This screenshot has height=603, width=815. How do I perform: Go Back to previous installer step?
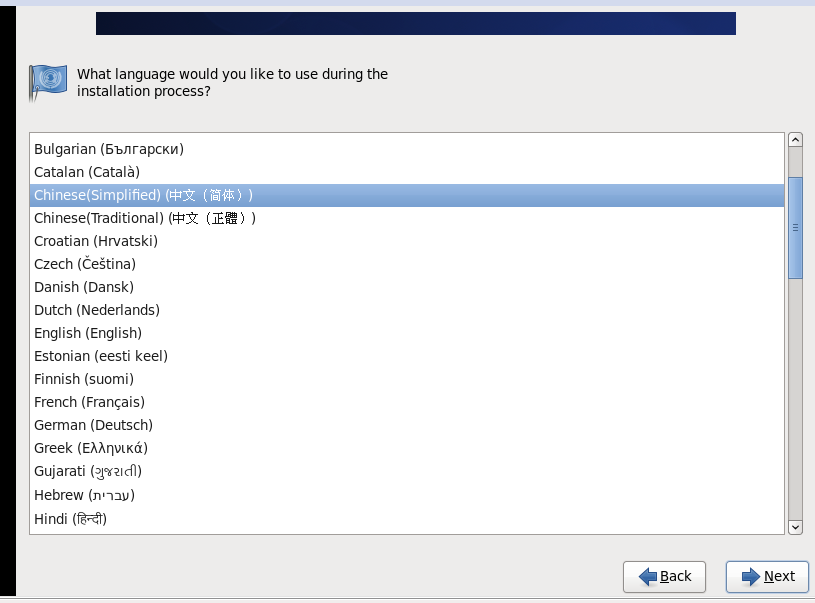(664, 576)
